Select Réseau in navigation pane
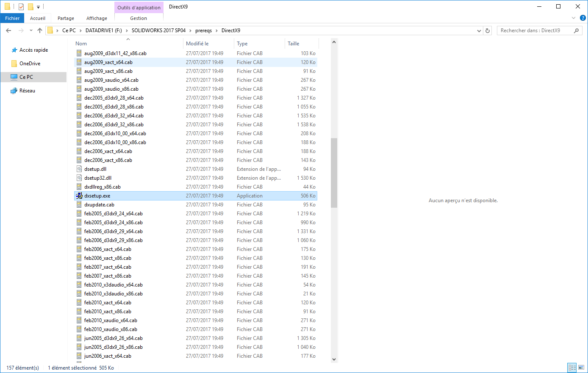The image size is (588, 373). coord(27,91)
